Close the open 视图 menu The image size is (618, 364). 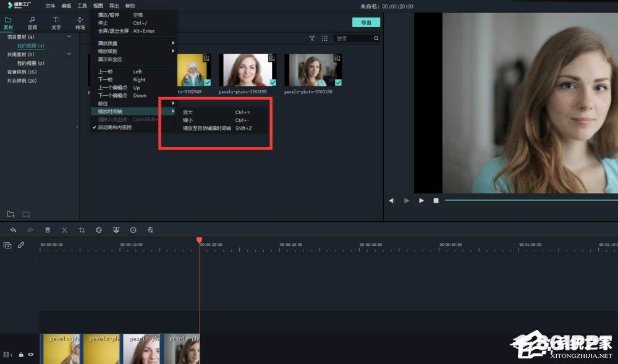coord(98,6)
